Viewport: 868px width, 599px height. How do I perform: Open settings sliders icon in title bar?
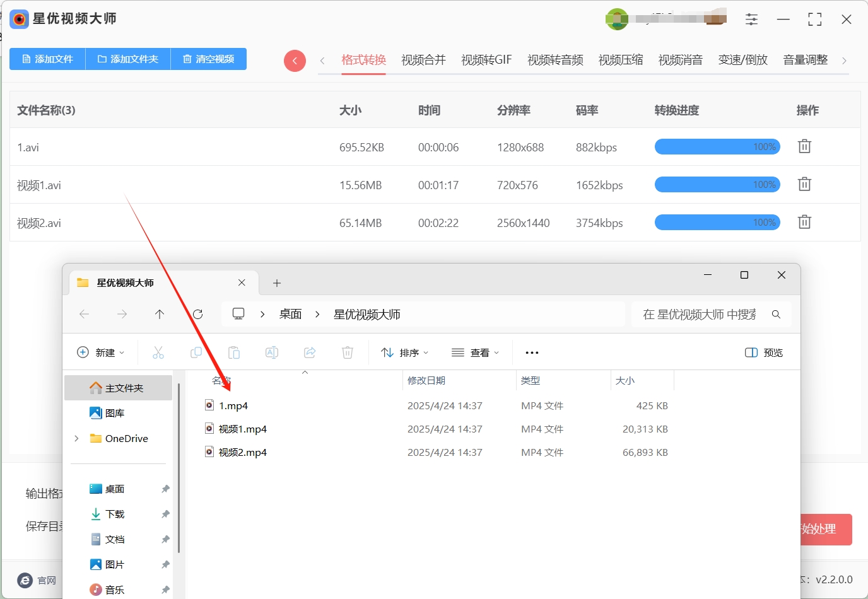(751, 20)
